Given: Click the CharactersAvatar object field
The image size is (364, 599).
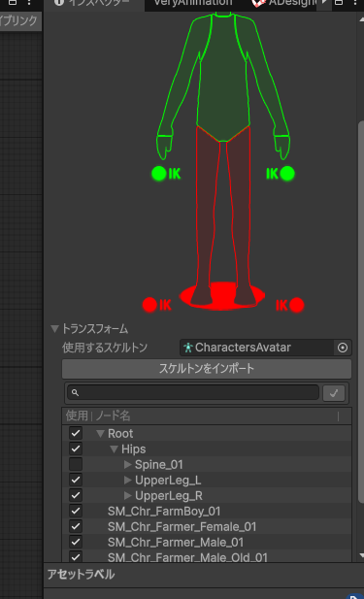Looking at the screenshot, I should (x=257, y=348).
